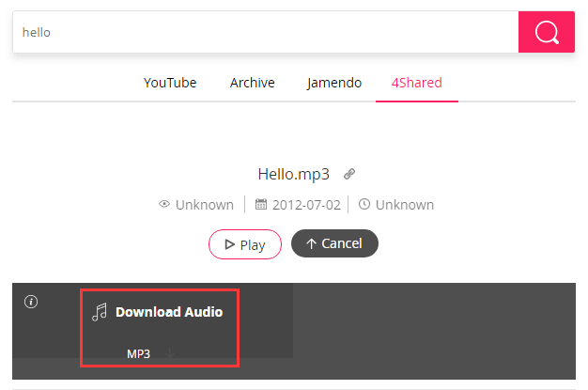Image resolution: width=588 pixels, height=390 pixels.
Task: Switch to the YouTube tab
Action: point(170,83)
